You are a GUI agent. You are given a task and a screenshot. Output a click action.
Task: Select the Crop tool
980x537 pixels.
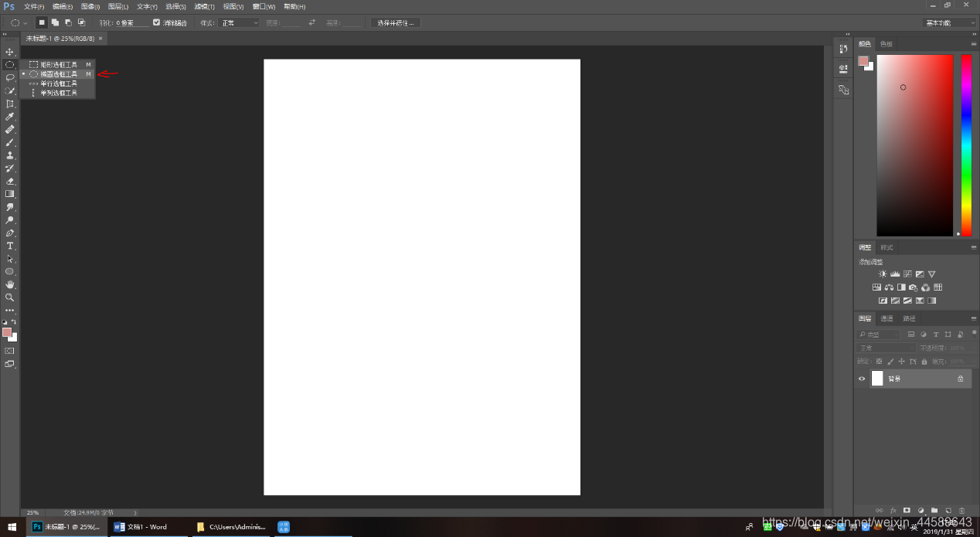(x=10, y=104)
